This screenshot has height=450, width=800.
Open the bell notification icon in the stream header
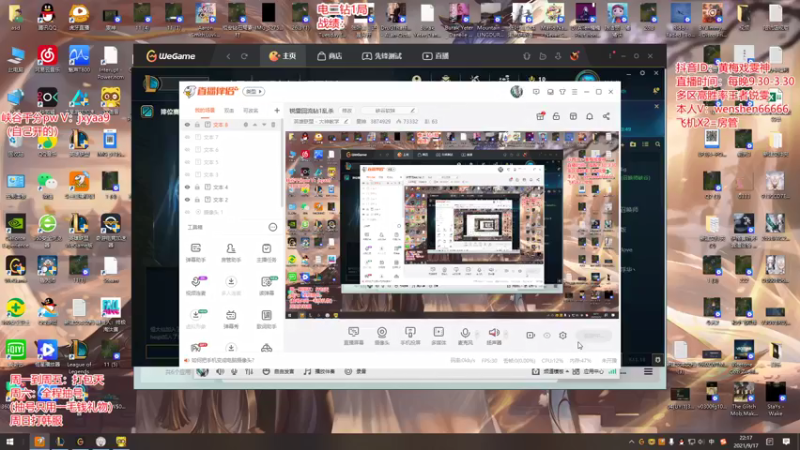pyautogui.click(x=589, y=116)
